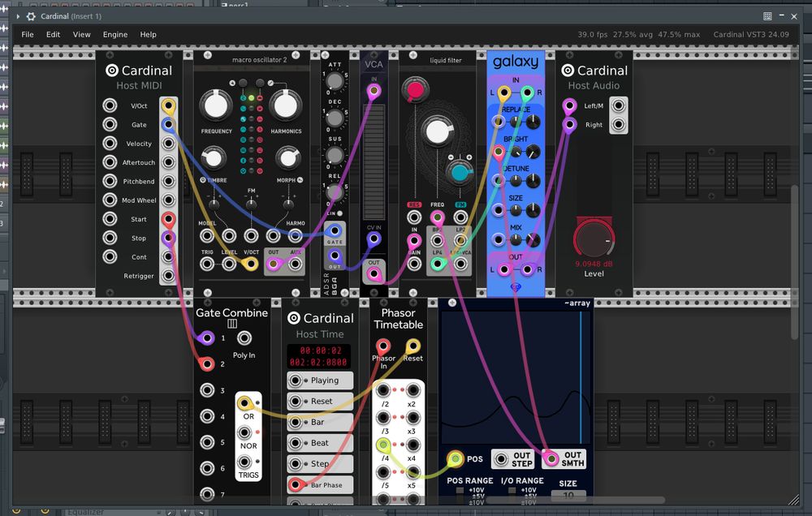Click the galaxy IN L jack
This screenshot has width=812, height=516.
click(x=504, y=93)
